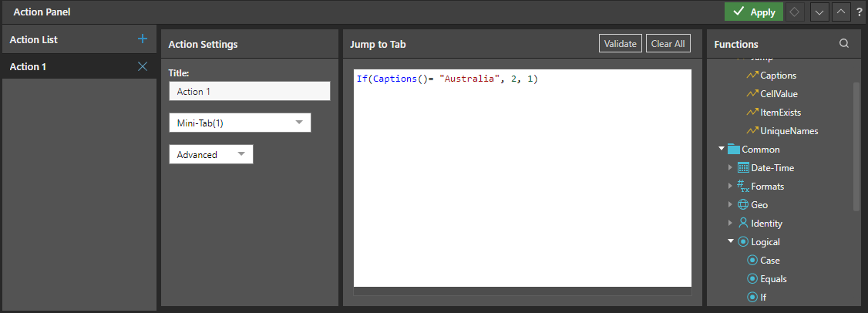Click the Geo globe icon
868x313 pixels.
tap(743, 204)
